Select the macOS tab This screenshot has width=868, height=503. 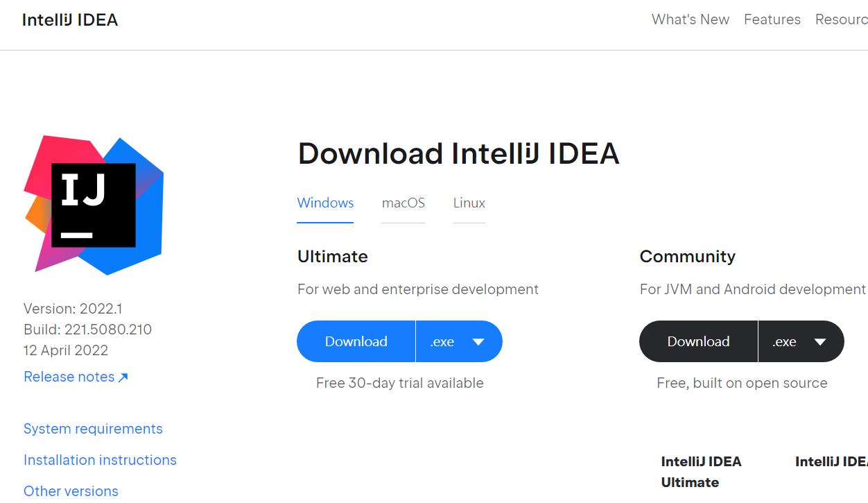coord(403,203)
